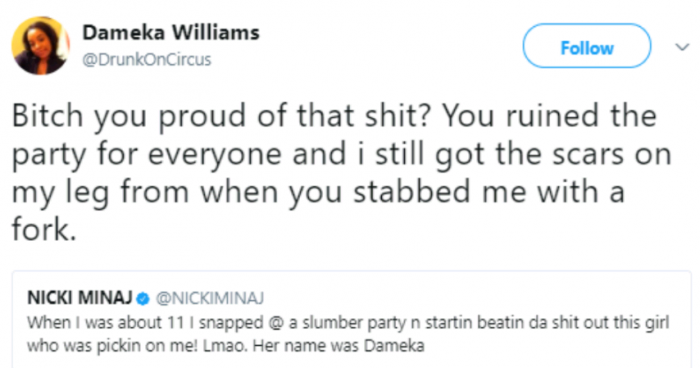Click the NICKI MINAJ name in the quoted tweet

(x=80, y=297)
